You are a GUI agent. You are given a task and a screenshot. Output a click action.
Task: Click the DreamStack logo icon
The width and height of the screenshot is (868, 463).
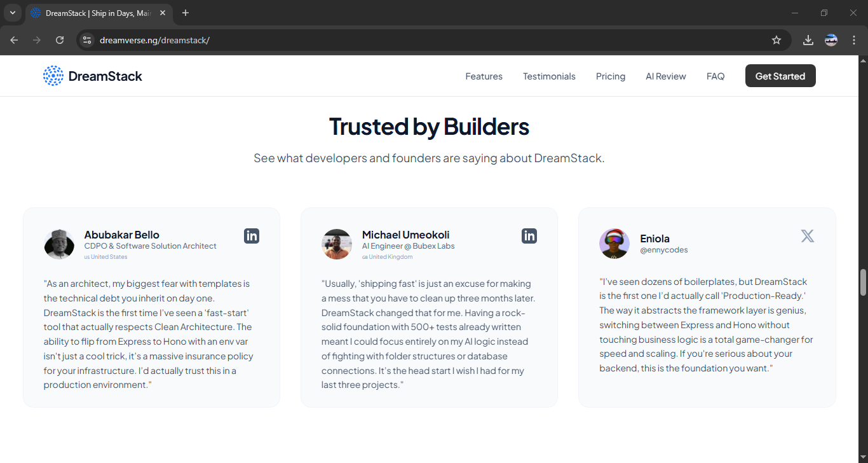[53, 76]
